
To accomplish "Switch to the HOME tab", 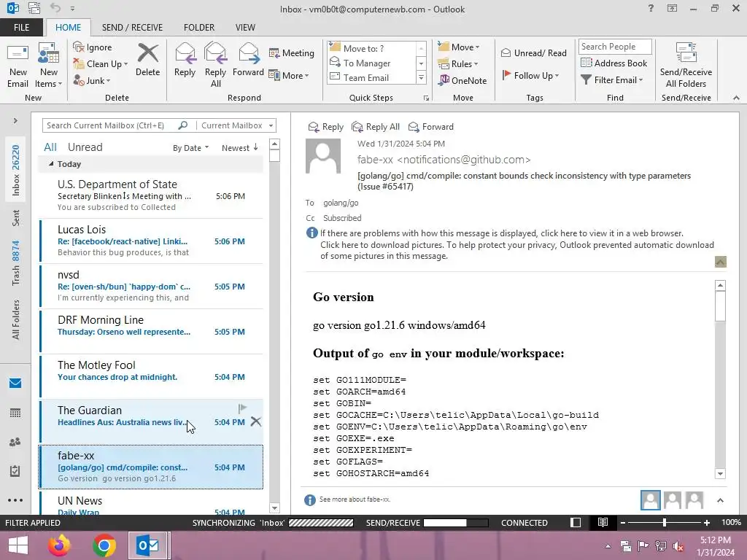I will coord(68,27).
